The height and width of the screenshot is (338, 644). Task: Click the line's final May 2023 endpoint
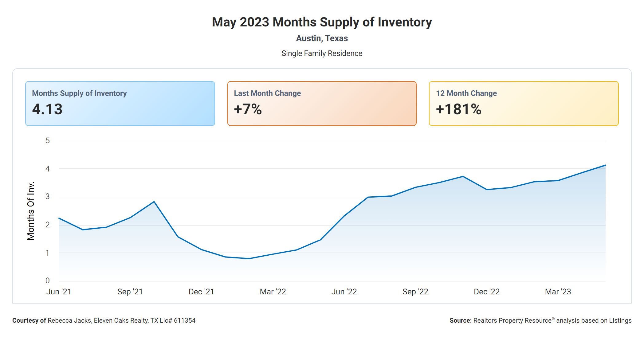(605, 165)
